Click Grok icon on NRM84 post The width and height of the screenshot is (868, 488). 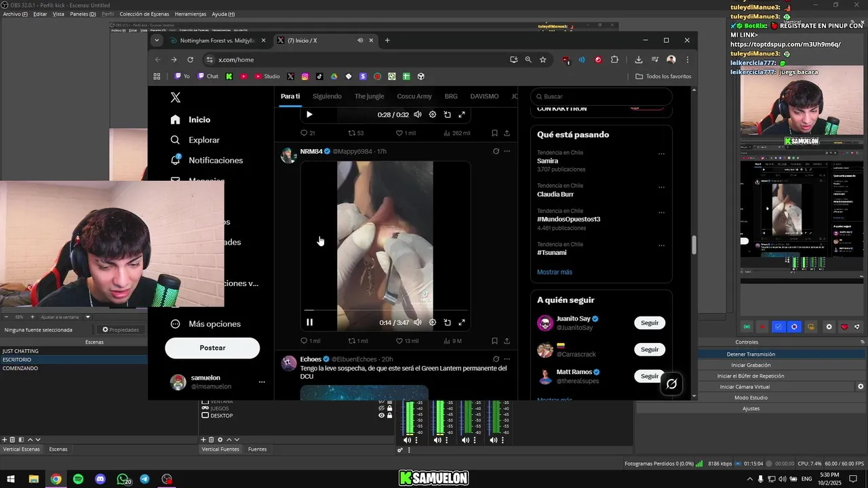[x=496, y=151]
